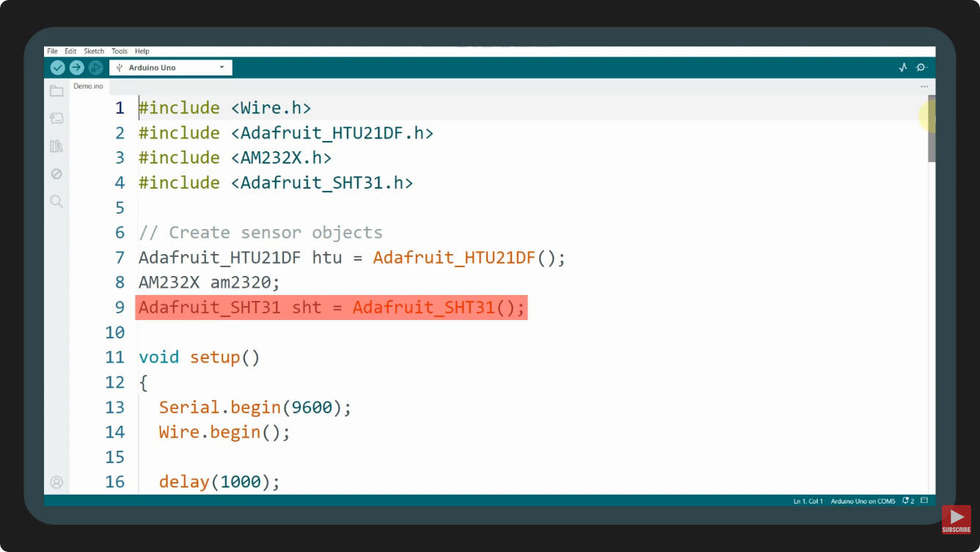Open the Serial Plotter icon
980x552 pixels.
pos(903,68)
